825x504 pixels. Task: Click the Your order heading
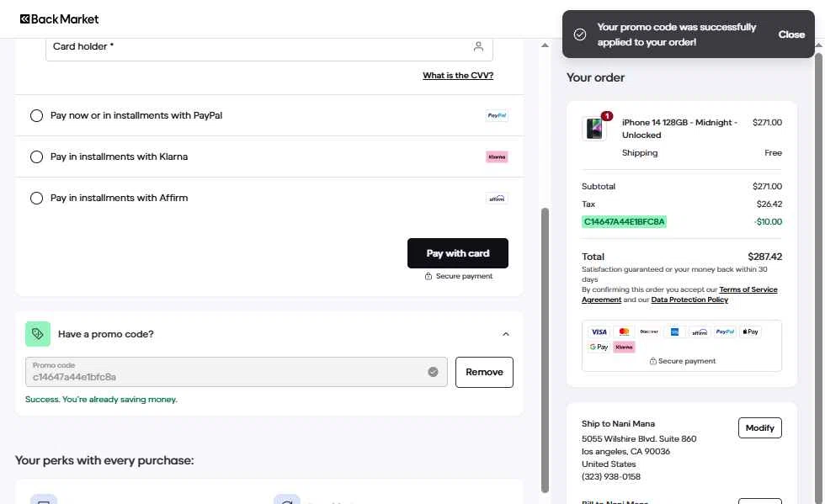click(x=595, y=77)
